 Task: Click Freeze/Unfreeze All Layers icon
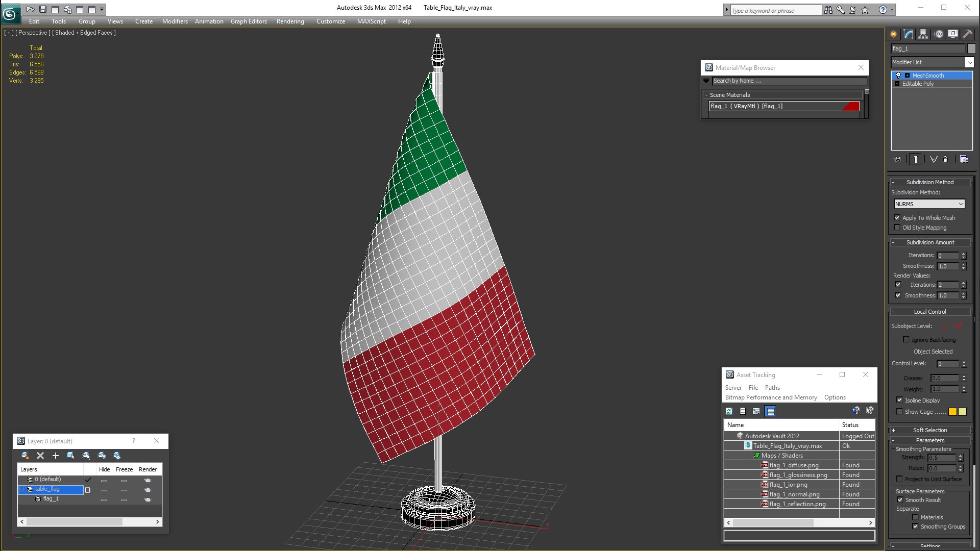pyautogui.click(x=117, y=456)
